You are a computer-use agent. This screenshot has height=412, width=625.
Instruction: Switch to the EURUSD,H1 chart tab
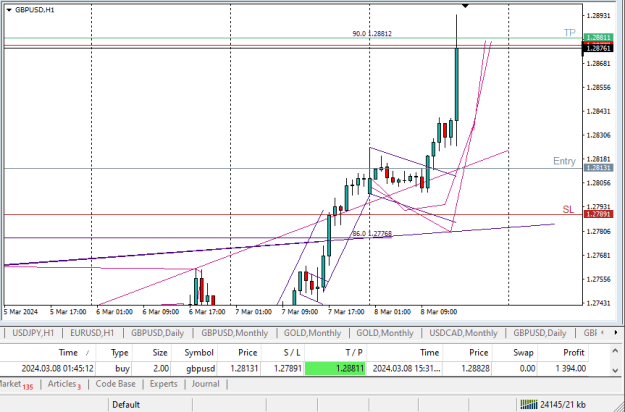[x=92, y=333]
